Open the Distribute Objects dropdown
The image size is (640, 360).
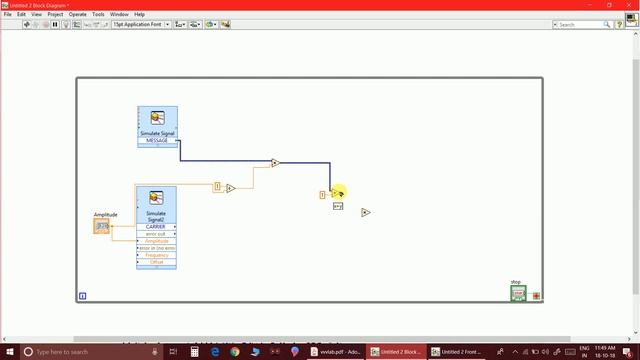pyautogui.click(x=195, y=24)
